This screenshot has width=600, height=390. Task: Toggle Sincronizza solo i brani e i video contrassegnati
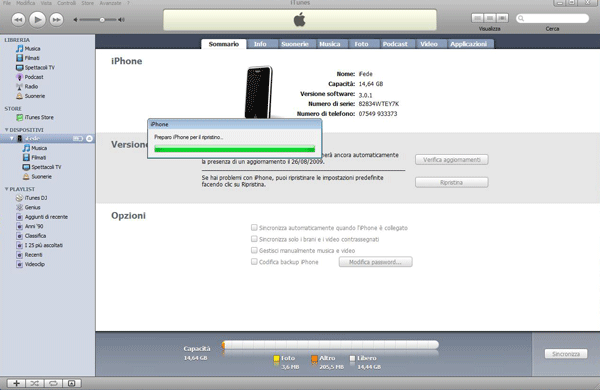click(x=254, y=239)
